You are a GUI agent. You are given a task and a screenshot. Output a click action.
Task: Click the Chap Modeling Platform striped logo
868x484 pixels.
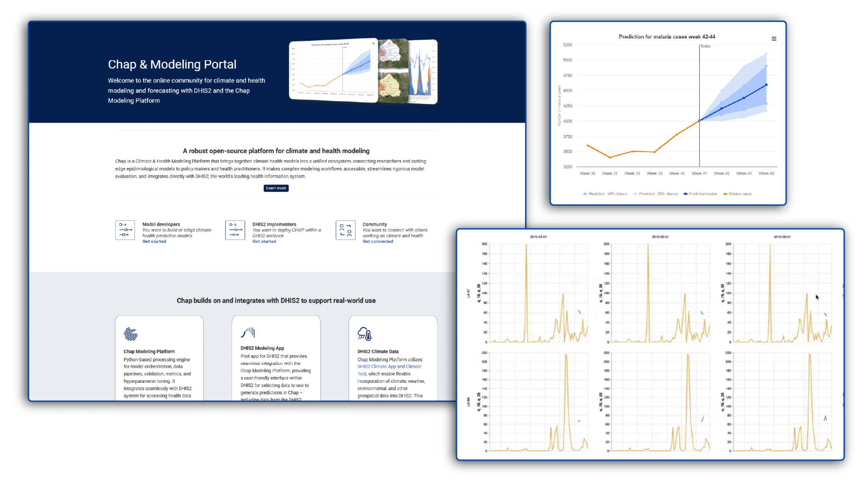click(x=131, y=334)
